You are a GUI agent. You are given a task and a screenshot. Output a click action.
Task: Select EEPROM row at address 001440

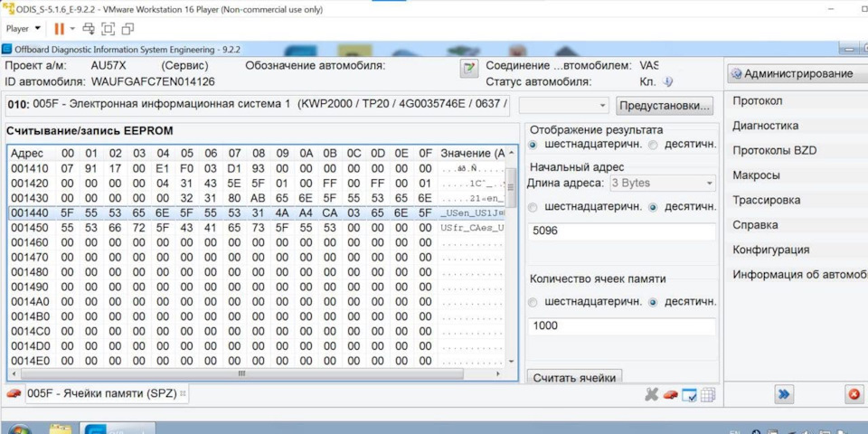[257, 212]
